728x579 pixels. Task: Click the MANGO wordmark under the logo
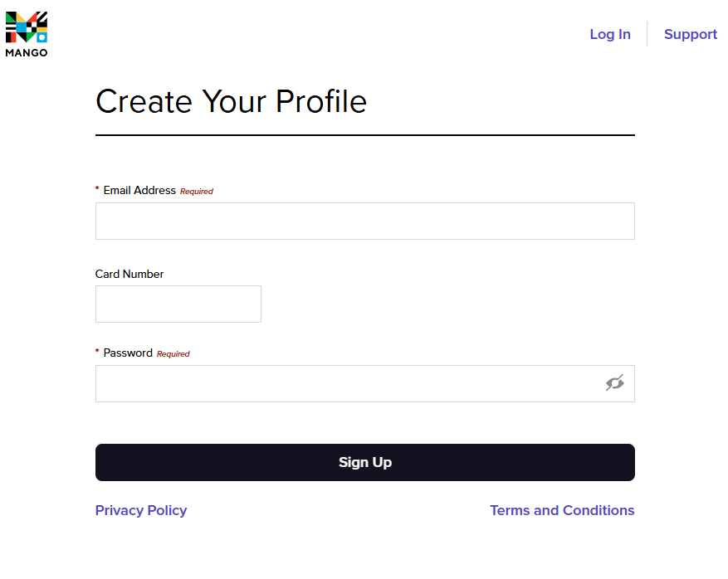(27, 52)
